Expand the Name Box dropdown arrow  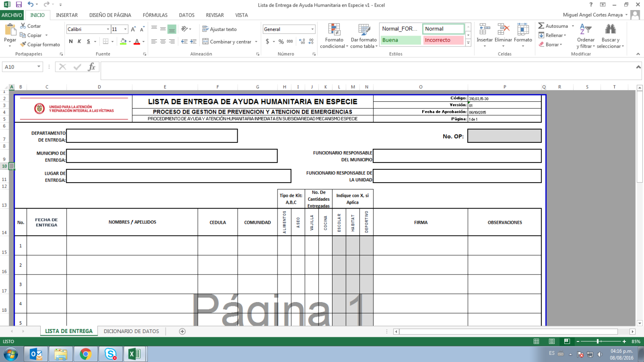click(x=39, y=67)
